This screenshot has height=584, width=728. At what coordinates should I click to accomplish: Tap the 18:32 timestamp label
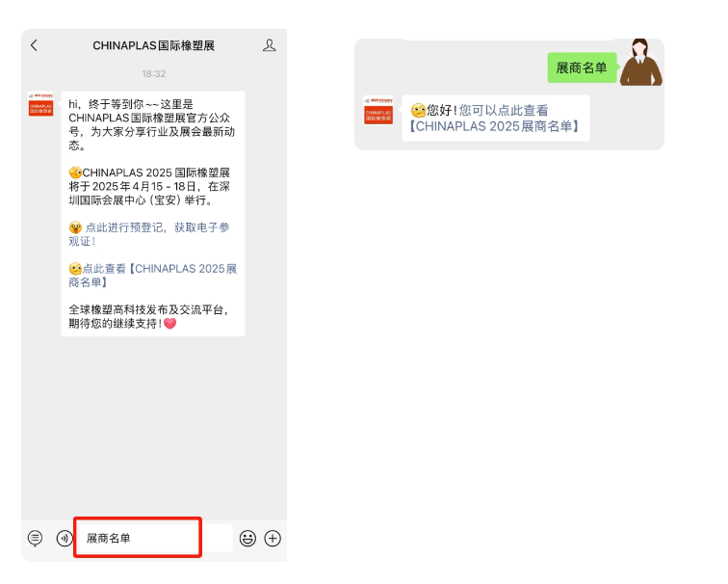154,73
